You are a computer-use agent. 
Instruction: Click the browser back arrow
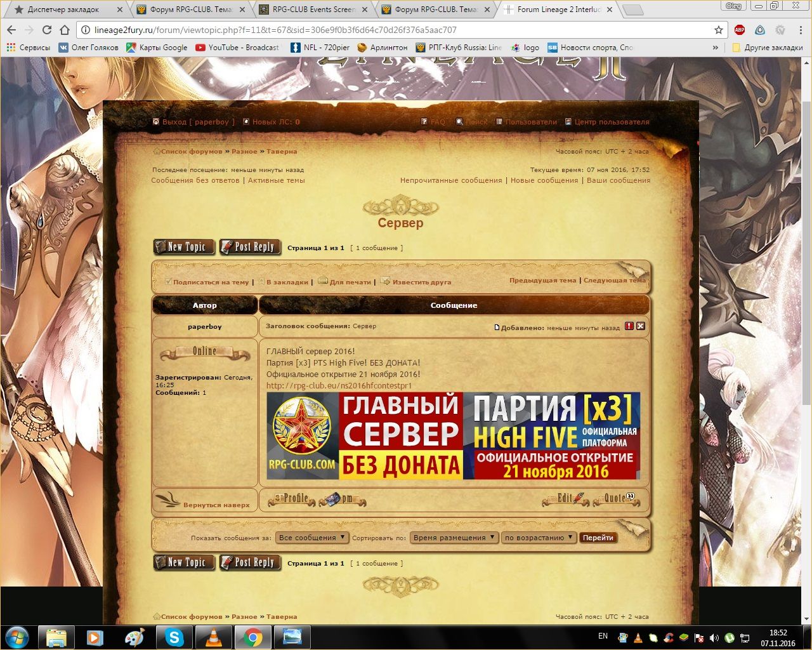coord(11,30)
